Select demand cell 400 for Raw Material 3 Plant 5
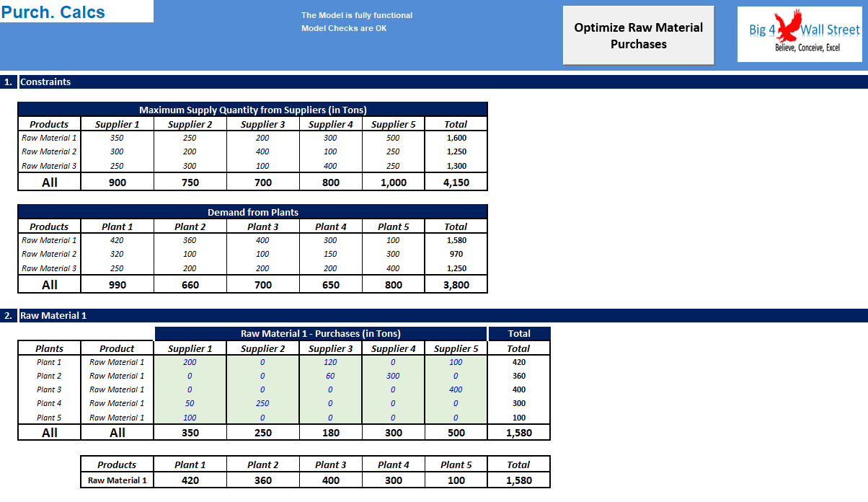The image size is (868, 502). pos(393,268)
